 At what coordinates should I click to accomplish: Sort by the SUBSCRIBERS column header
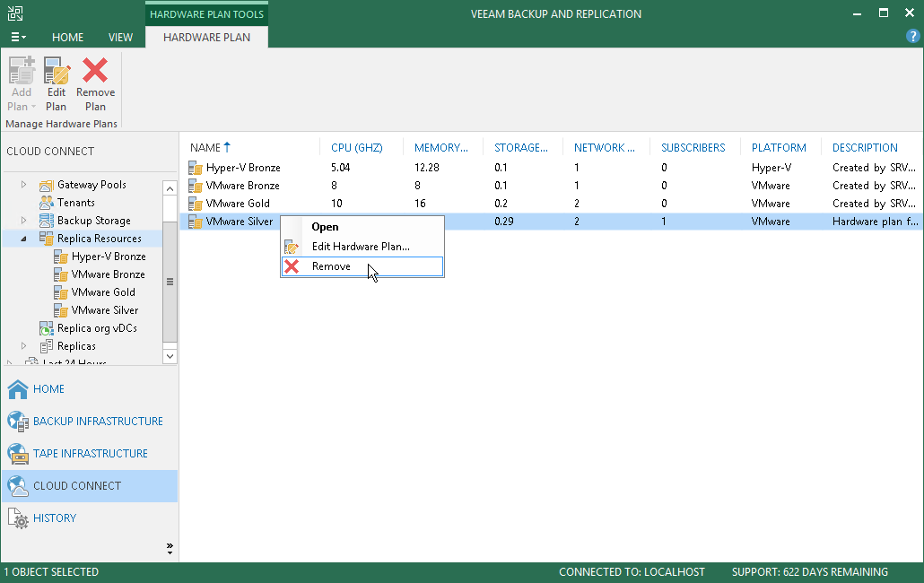(x=694, y=148)
